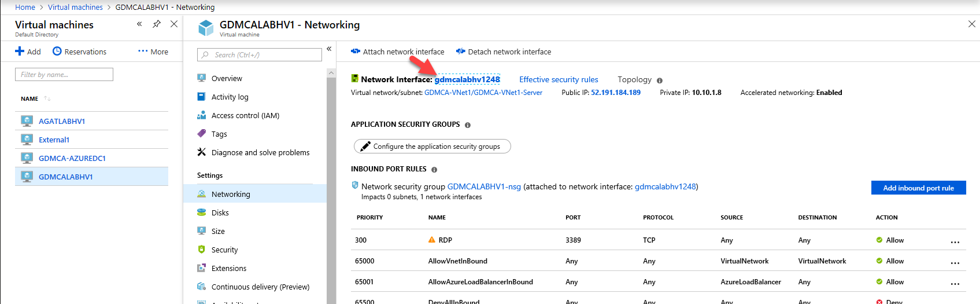Click the Access control people icon
980x304 pixels.
tap(201, 115)
